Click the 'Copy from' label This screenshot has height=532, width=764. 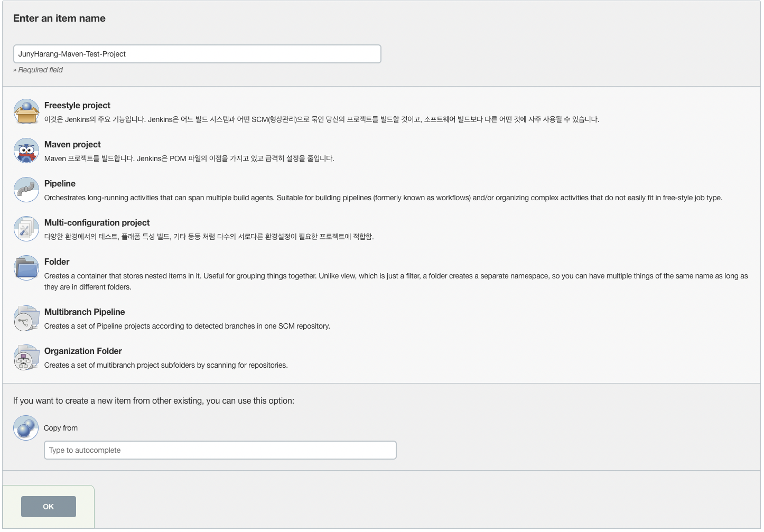pos(61,428)
